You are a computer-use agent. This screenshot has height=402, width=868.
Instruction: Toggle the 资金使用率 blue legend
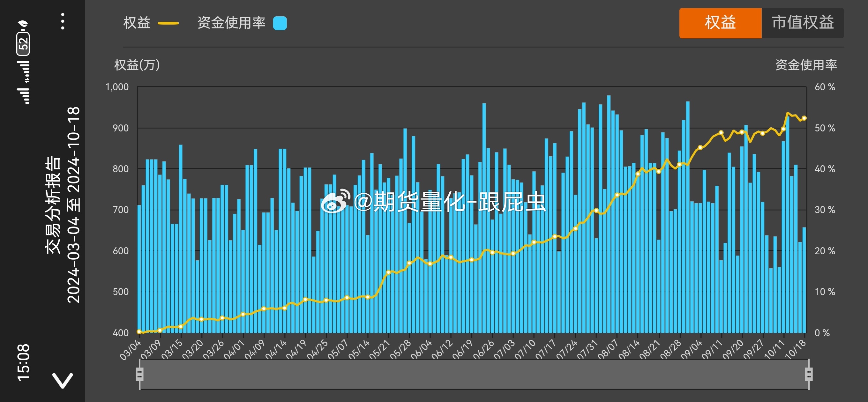coord(242,23)
